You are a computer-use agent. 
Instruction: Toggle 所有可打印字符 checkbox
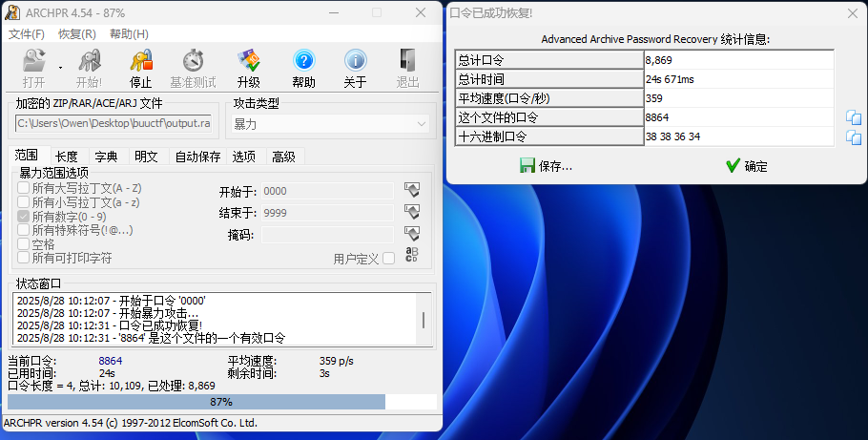[x=23, y=258]
